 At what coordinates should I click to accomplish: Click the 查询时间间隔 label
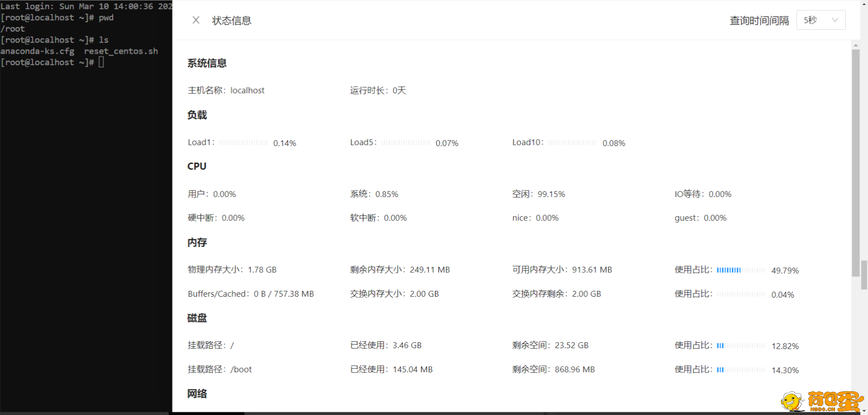(759, 20)
